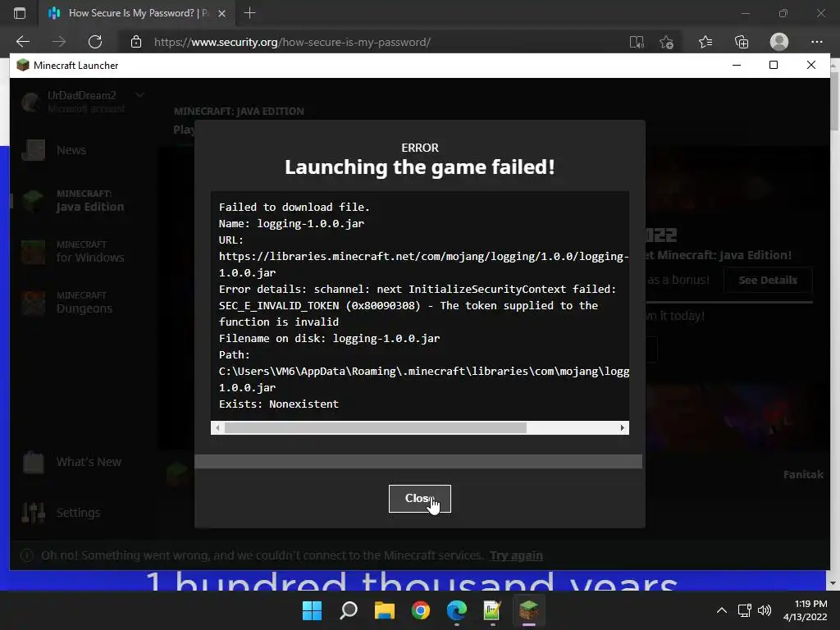Close the How Secure Is My Password tab
Screen dimensions: 840x630
tap(221, 13)
